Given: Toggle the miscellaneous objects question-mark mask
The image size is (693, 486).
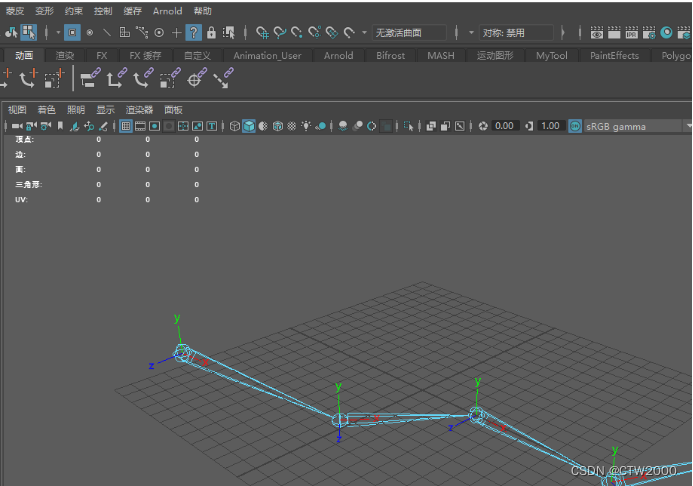Looking at the screenshot, I should pyautogui.click(x=193, y=33).
